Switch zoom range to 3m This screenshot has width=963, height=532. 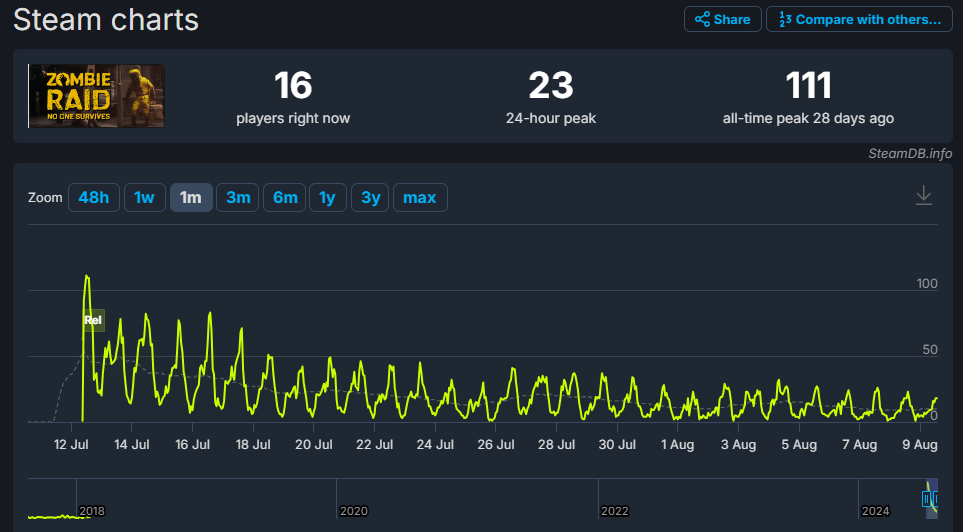pyautogui.click(x=238, y=197)
